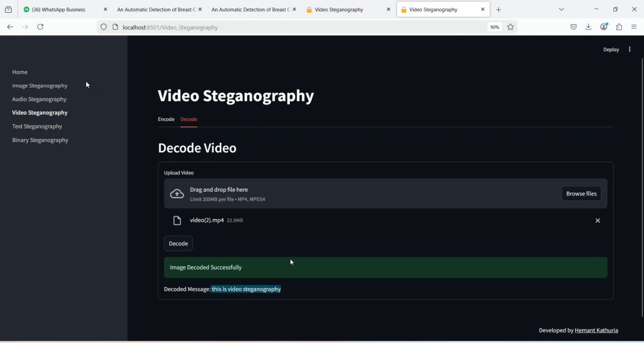Navigate to Audio Steganography in sidebar
Viewport: 644px width, 343px height.
pos(39,99)
